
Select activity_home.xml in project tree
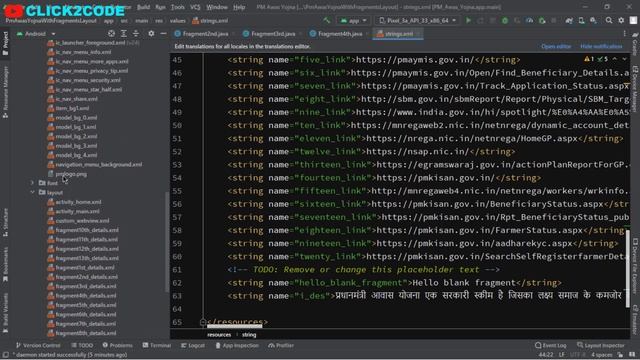78,202
